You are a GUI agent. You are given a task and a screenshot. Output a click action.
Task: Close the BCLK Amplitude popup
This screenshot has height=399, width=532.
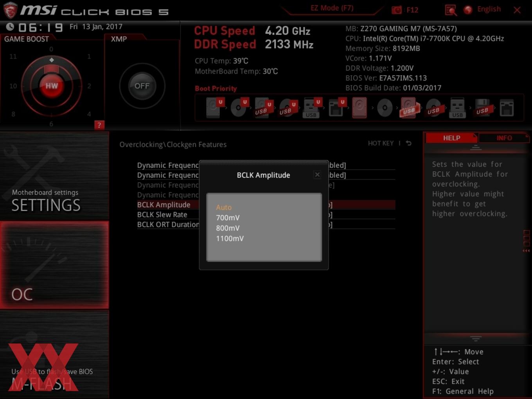tap(317, 175)
